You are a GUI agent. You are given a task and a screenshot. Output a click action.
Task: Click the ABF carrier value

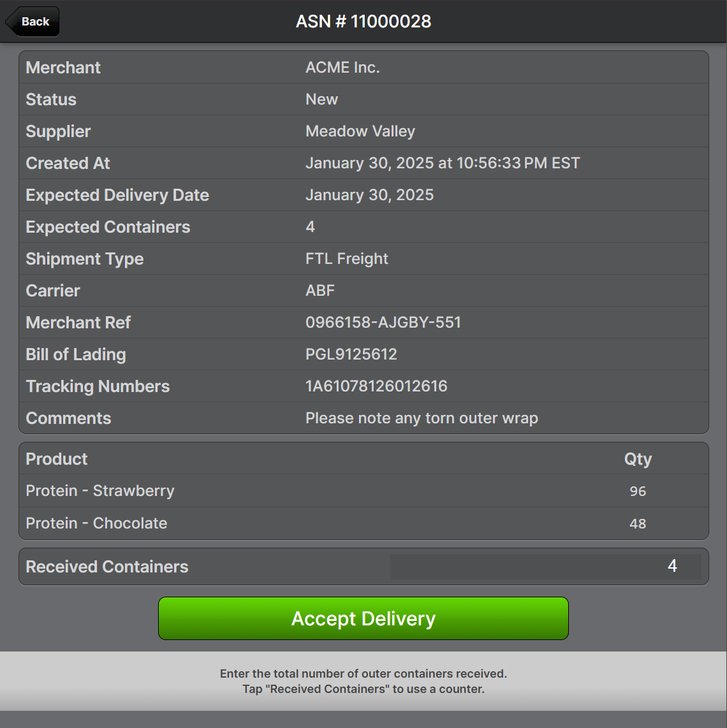pos(320,291)
